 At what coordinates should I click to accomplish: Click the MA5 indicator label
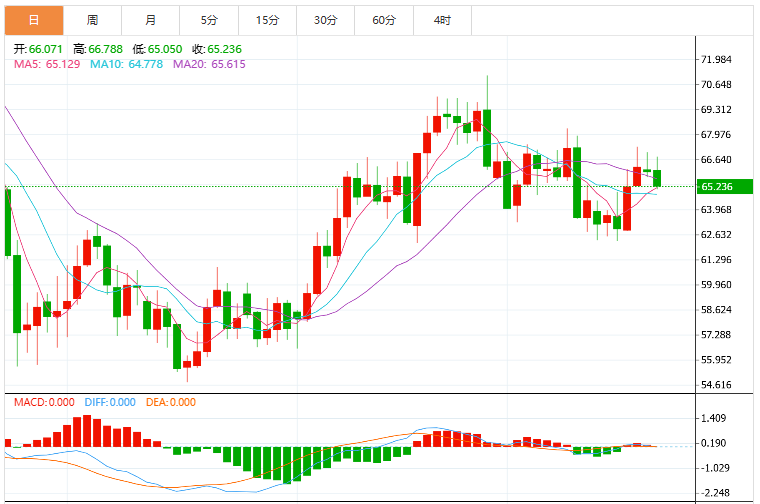(x=47, y=64)
